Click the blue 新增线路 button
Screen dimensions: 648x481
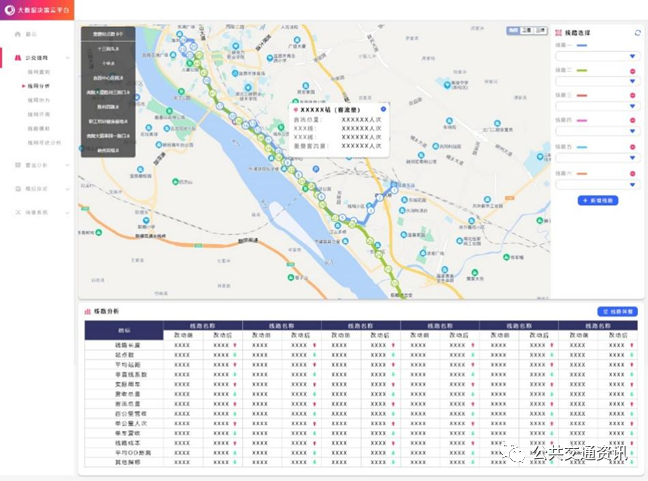coord(598,201)
